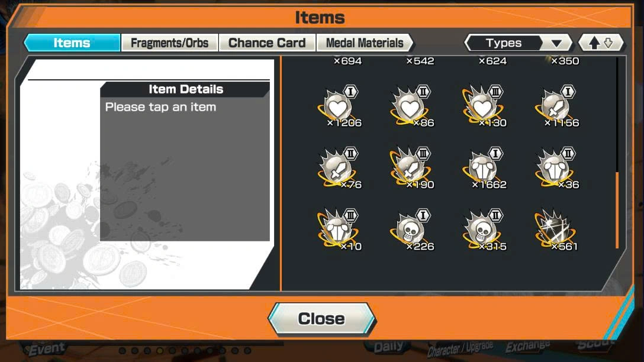
Task: Tap the sword crystal tier II item x76
Action: click(x=339, y=168)
